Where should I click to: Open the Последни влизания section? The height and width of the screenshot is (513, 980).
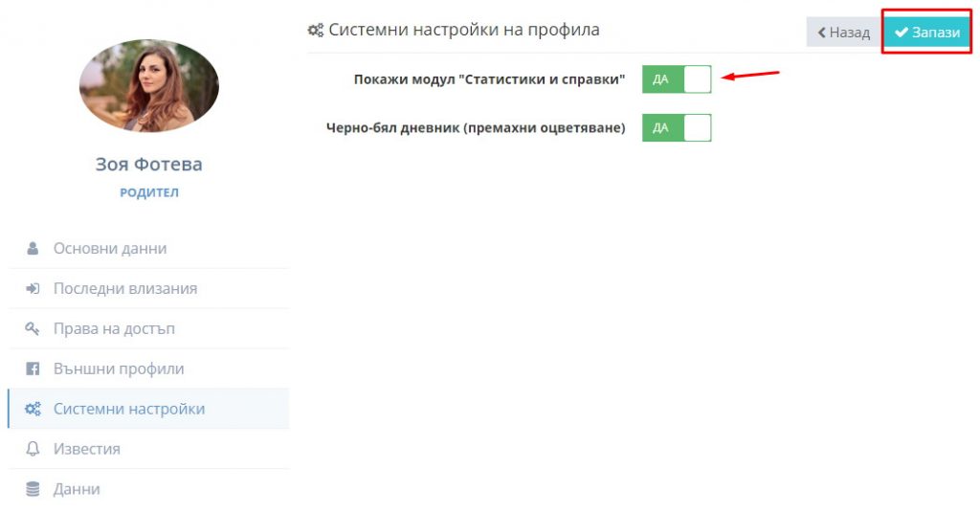point(148,289)
